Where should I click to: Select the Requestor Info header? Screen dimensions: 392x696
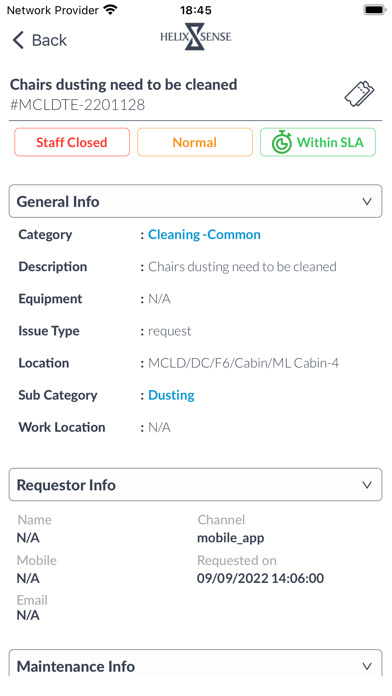(x=195, y=485)
